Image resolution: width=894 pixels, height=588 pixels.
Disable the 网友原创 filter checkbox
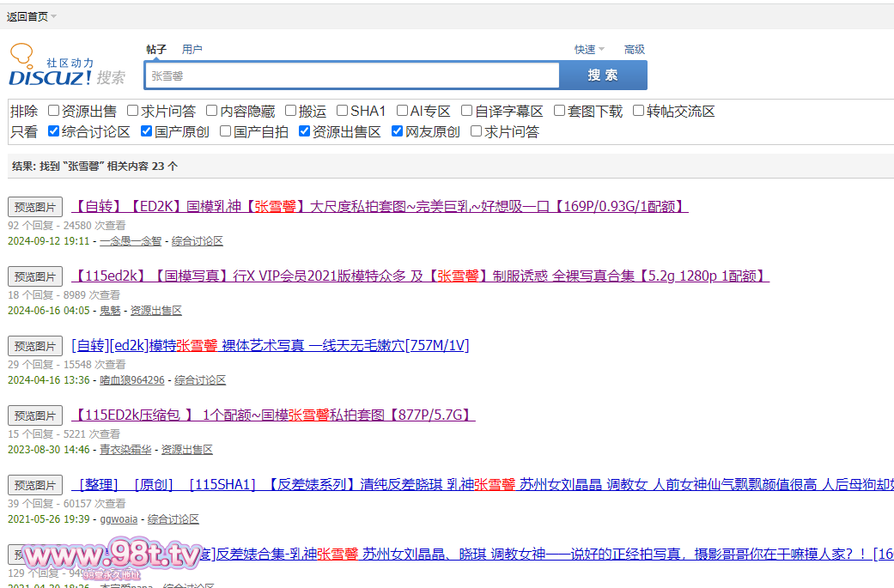[x=397, y=131]
